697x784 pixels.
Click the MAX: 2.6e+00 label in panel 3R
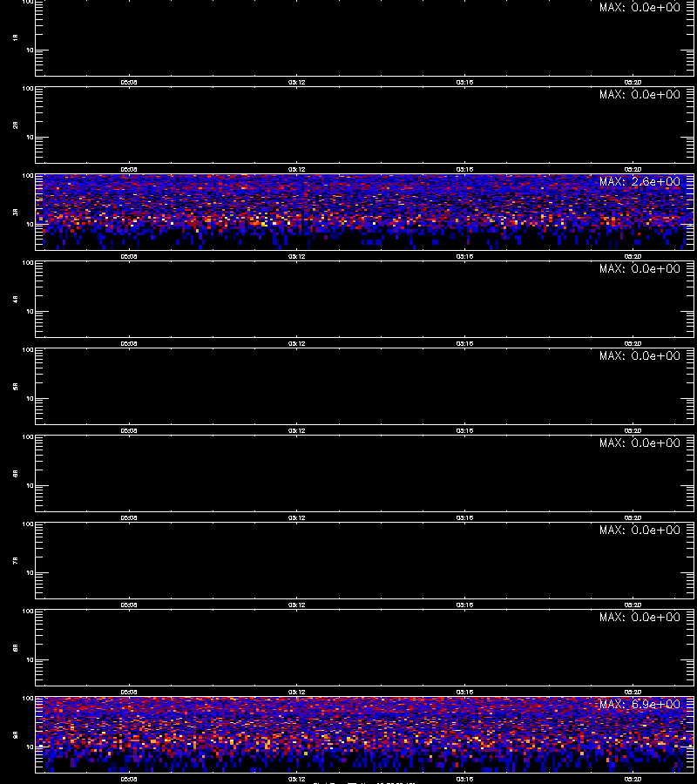coord(639,181)
